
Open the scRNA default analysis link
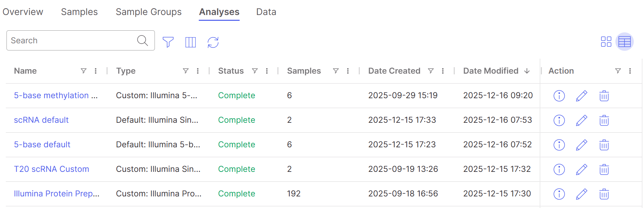pyautogui.click(x=41, y=120)
